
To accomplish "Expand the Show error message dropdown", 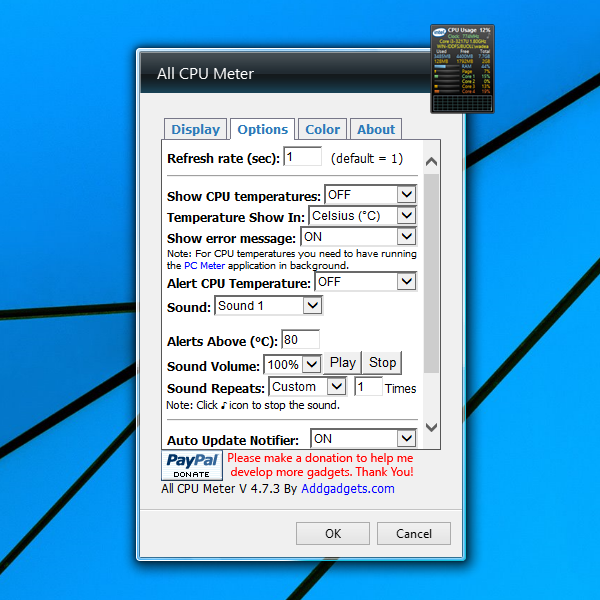I will tap(359, 237).
